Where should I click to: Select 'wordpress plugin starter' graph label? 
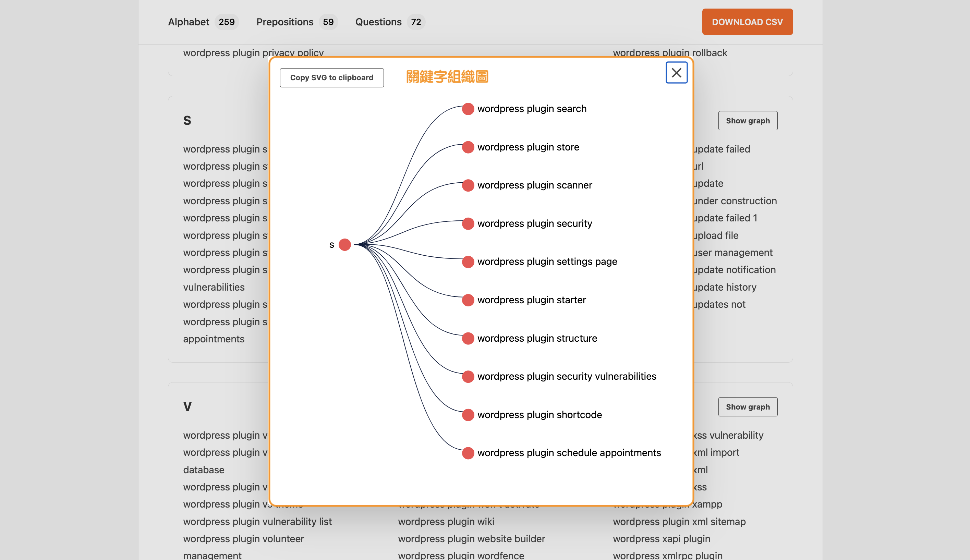click(x=532, y=300)
